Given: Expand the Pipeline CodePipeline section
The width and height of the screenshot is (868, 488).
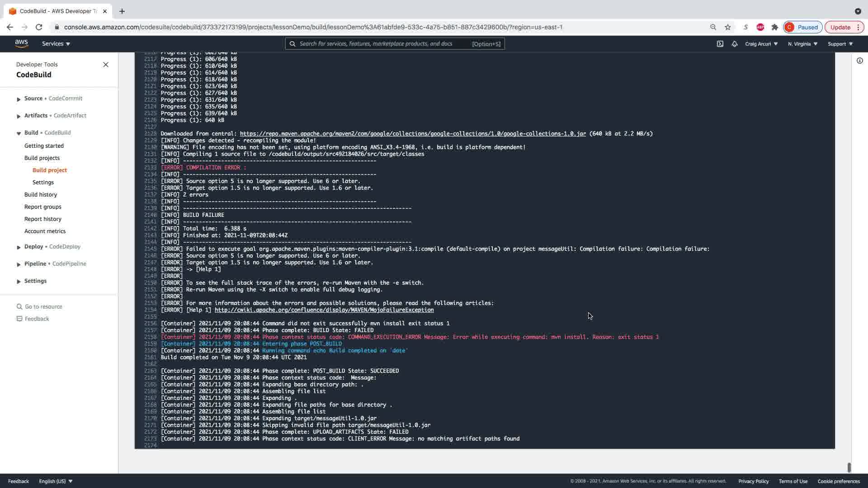Looking at the screenshot, I should (19, 264).
